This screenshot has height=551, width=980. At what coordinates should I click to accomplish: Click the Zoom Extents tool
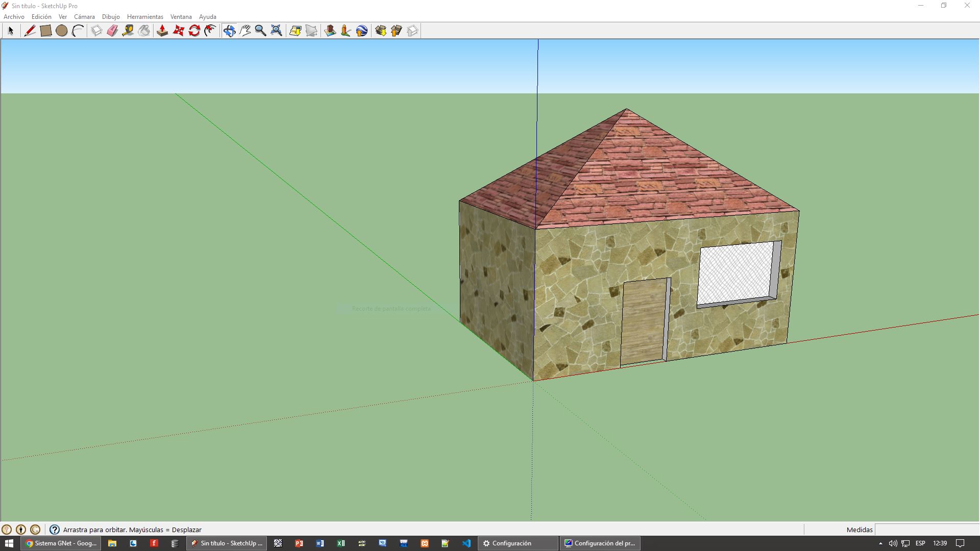pos(276,31)
